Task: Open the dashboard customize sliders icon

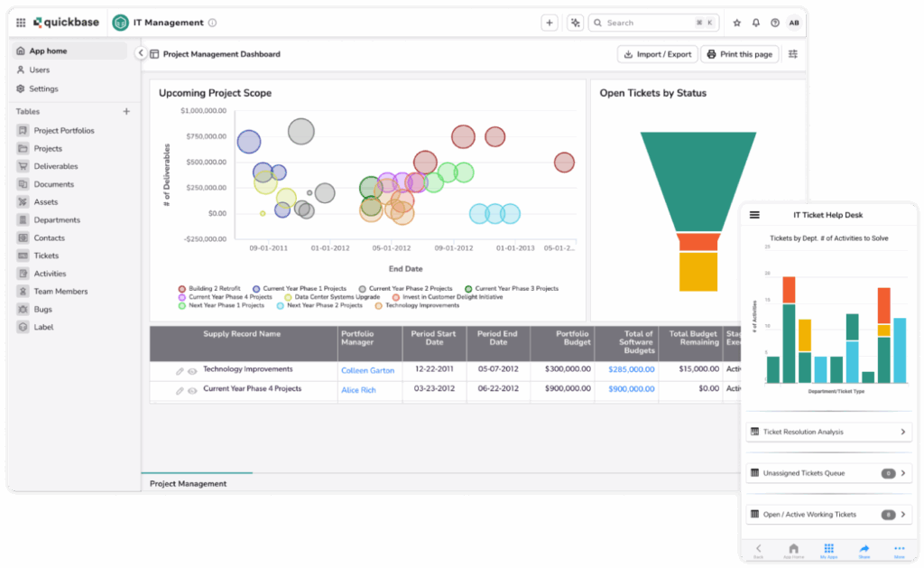Action: pos(793,54)
